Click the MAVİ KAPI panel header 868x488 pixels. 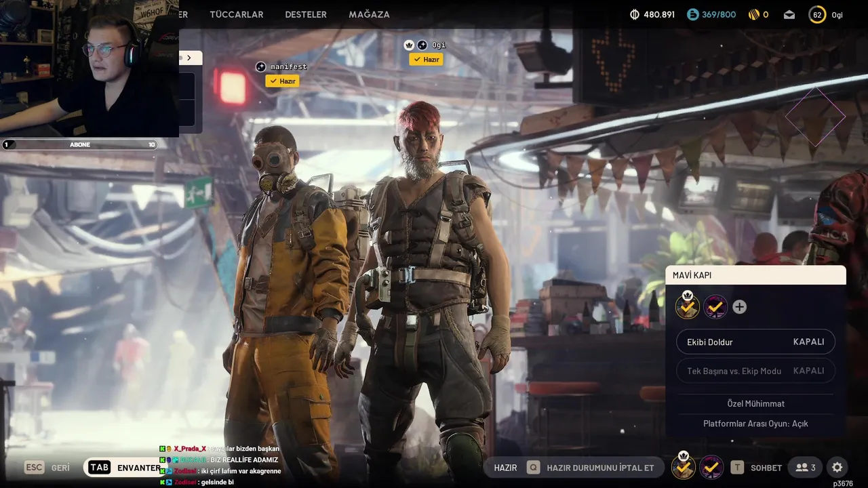(x=755, y=275)
